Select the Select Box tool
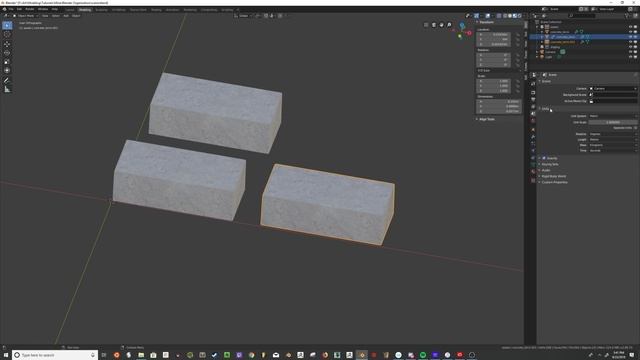 (7, 26)
